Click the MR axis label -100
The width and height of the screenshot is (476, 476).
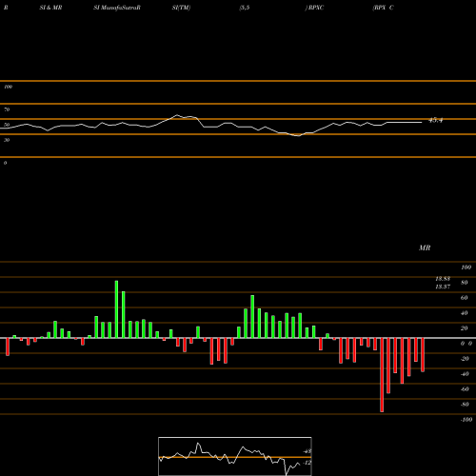pos(466,420)
